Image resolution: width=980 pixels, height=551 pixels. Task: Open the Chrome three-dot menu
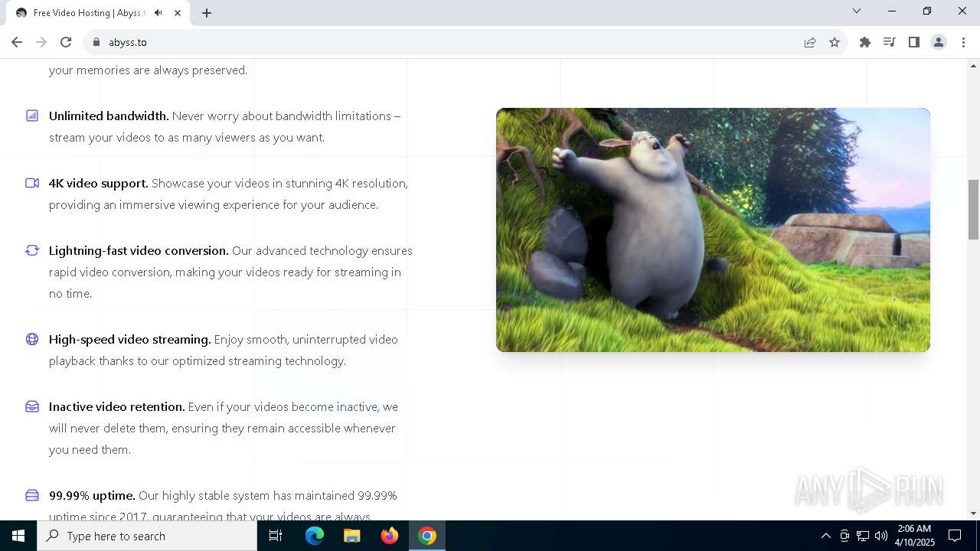coord(962,42)
